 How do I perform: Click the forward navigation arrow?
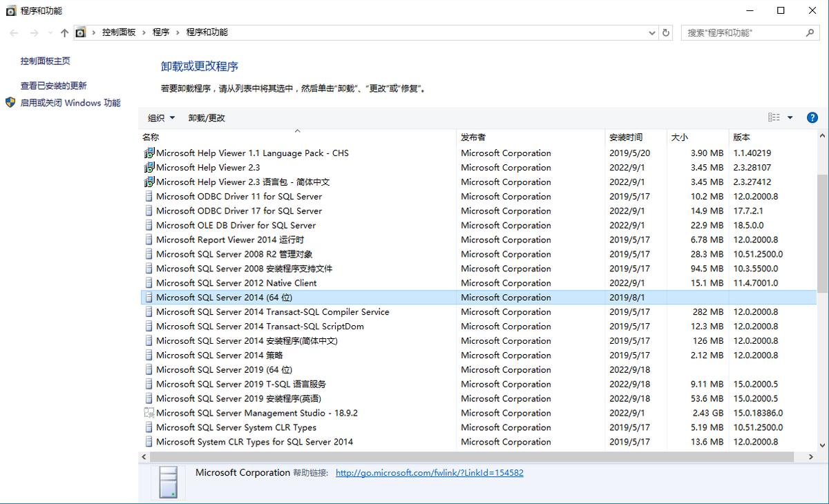(x=33, y=32)
